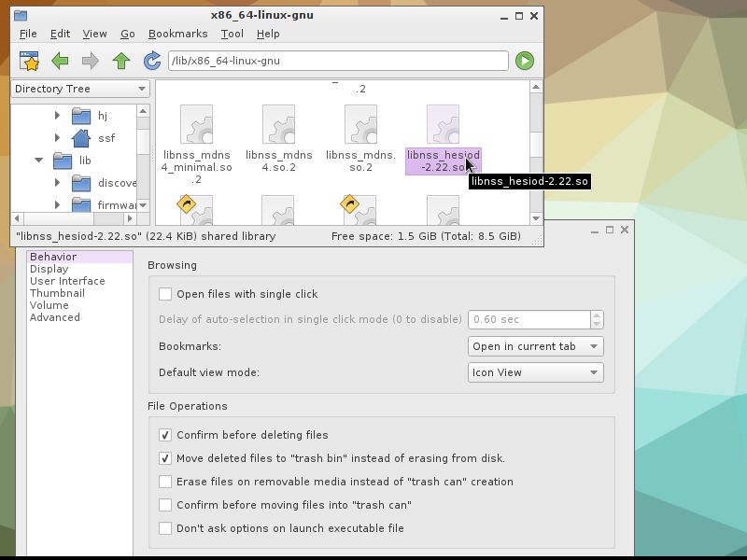Enable Don't ask options on launch executable
Viewport: 747px width, 560px height.
tap(165, 528)
